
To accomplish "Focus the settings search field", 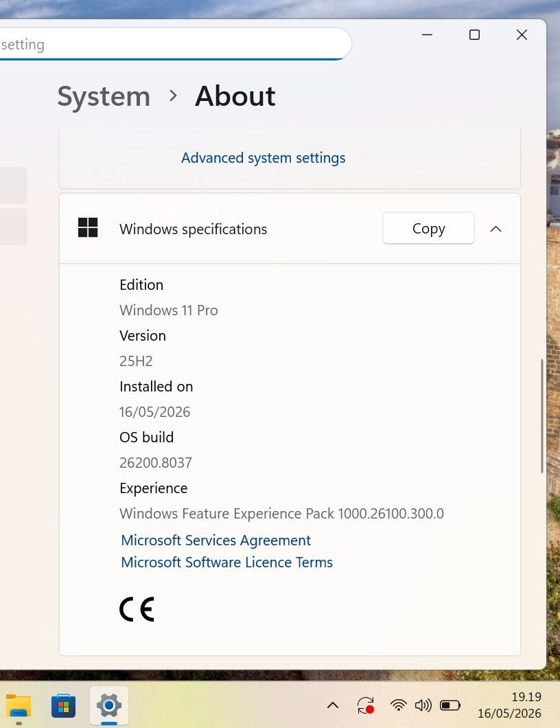I will (175, 44).
